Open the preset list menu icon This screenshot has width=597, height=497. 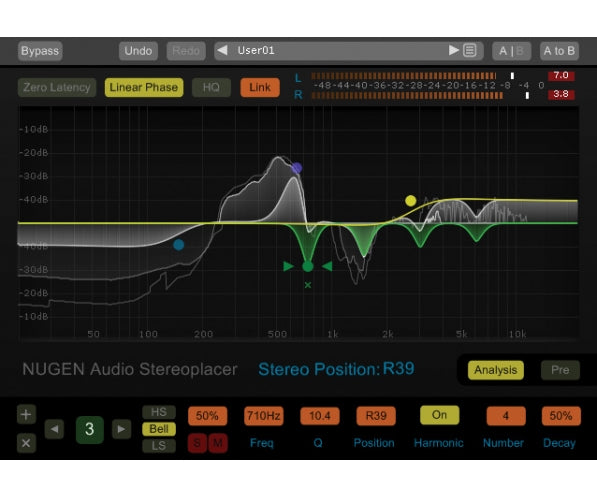470,50
